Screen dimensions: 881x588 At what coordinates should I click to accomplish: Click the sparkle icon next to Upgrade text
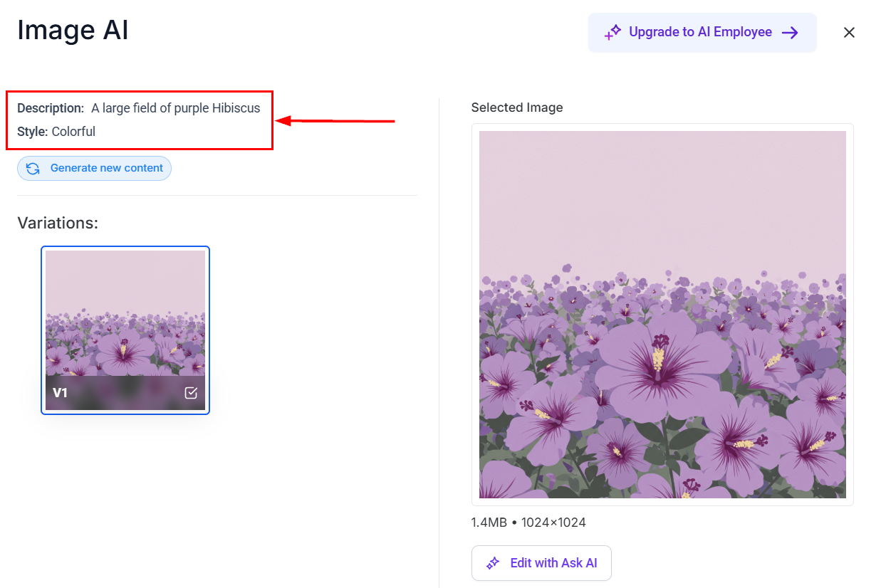[612, 32]
